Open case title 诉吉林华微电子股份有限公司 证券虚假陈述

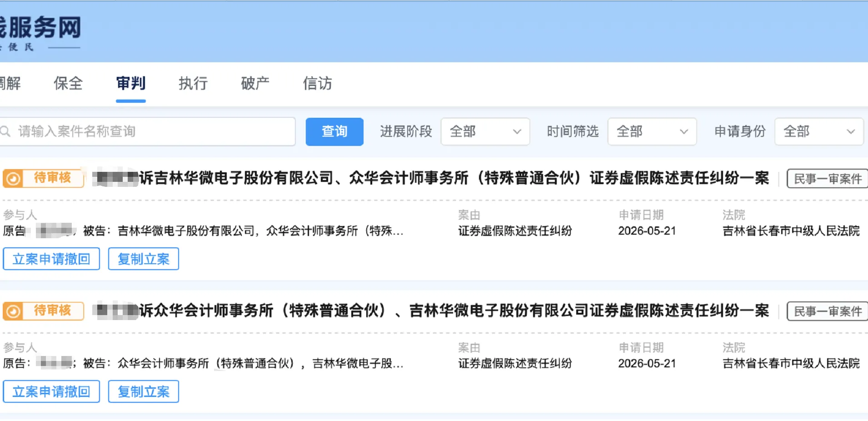coord(431,178)
